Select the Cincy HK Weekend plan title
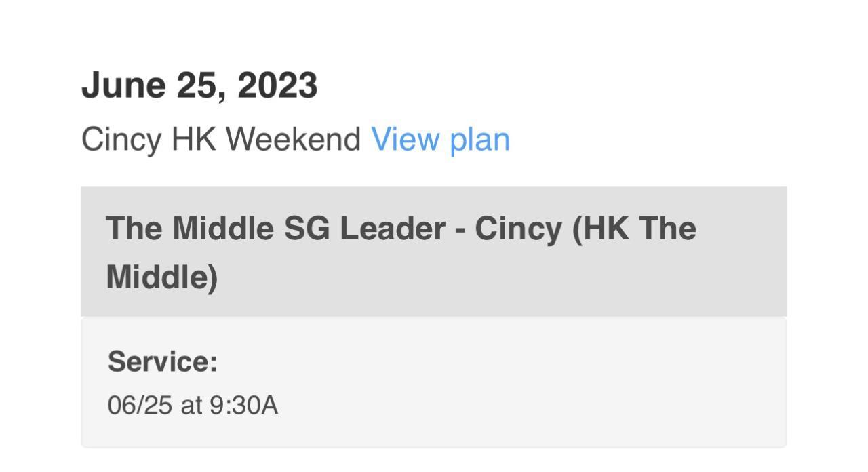 pos(220,140)
